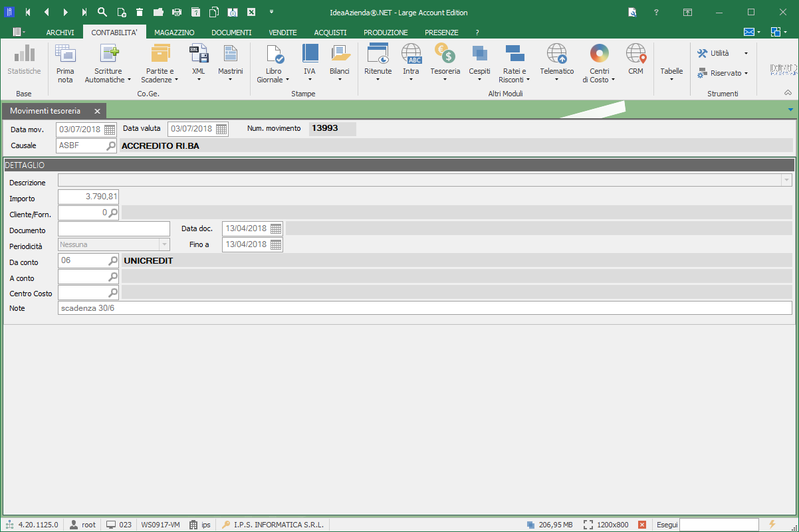The height and width of the screenshot is (532, 799).
Task: Open the Fino a calendar picker
Action: tap(277, 244)
